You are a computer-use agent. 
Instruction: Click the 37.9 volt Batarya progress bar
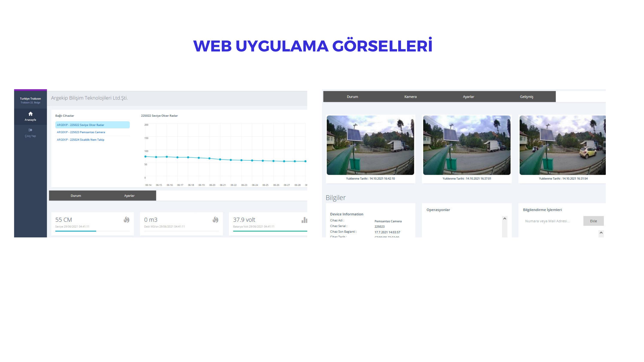(x=270, y=231)
